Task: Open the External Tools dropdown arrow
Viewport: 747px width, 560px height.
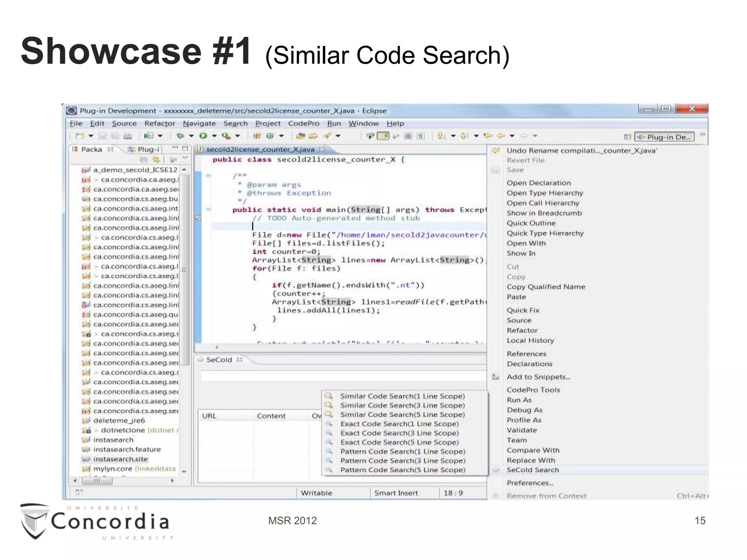Action: pyautogui.click(x=237, y=136)
